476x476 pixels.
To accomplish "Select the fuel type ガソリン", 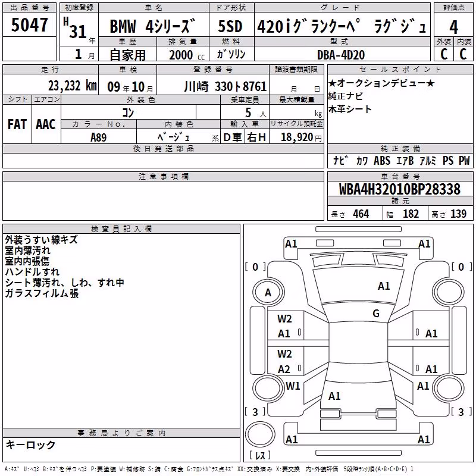I will point(231,54).
